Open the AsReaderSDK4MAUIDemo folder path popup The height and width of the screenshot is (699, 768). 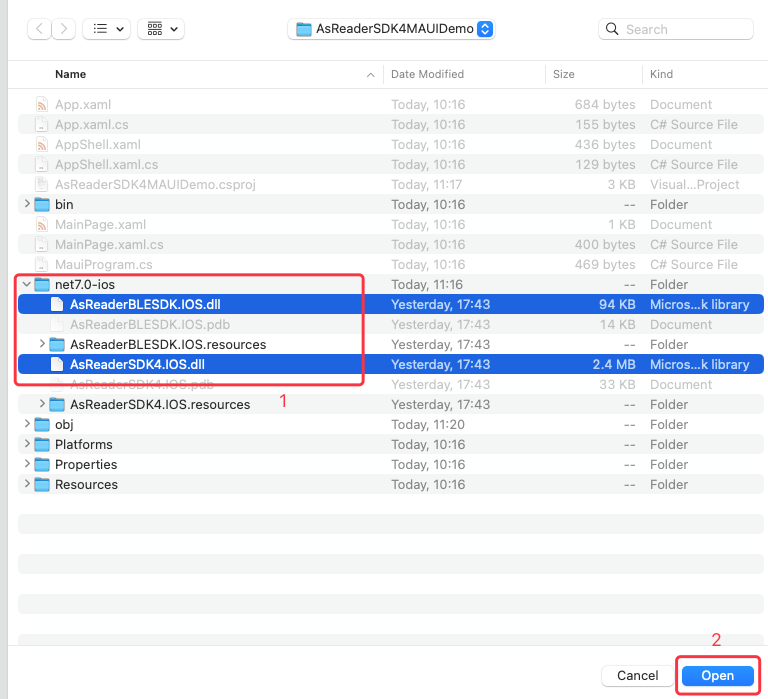coord(392,29)
